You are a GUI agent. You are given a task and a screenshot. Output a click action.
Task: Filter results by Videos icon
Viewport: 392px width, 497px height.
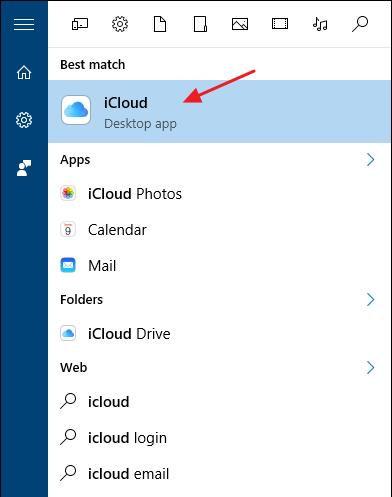pyautogui.click(x=280, y=24)
